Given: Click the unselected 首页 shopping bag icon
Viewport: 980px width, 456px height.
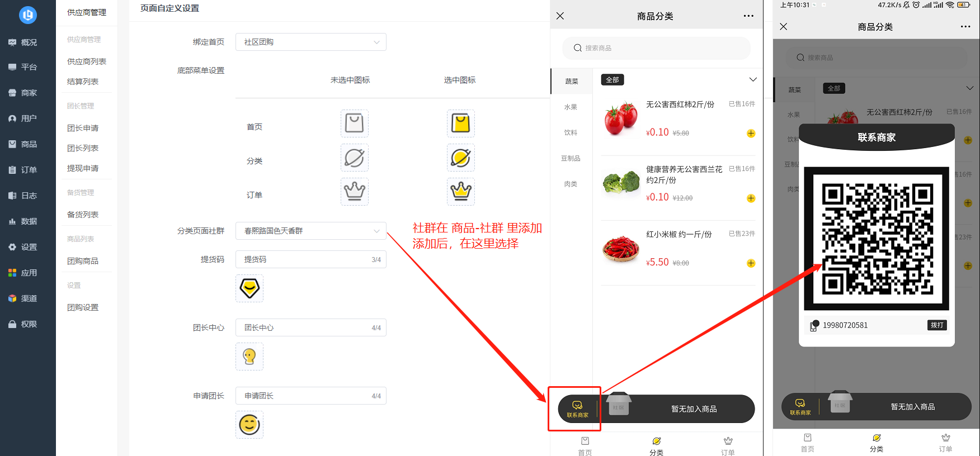Looking at the screenshot, I should click(355, 123).
